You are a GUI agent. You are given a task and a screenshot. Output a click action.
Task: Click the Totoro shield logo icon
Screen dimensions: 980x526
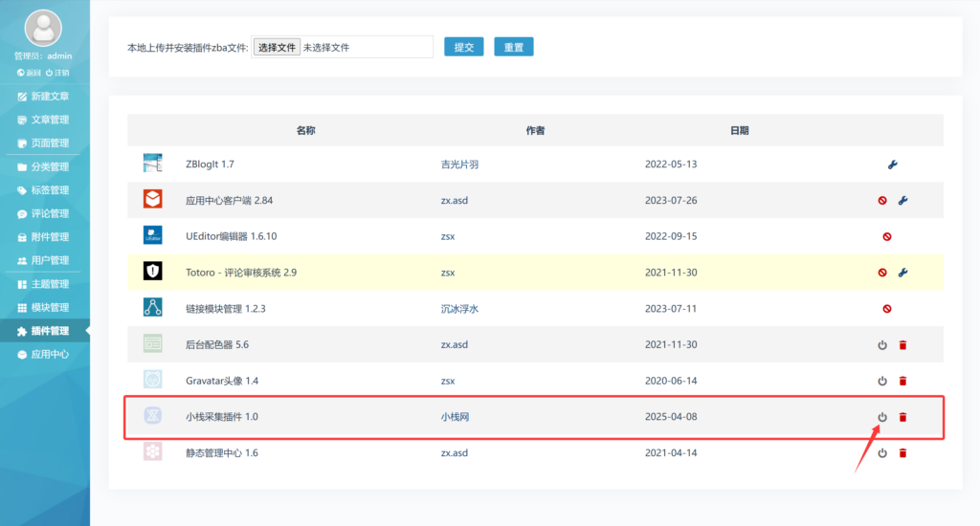pos(152,271)
